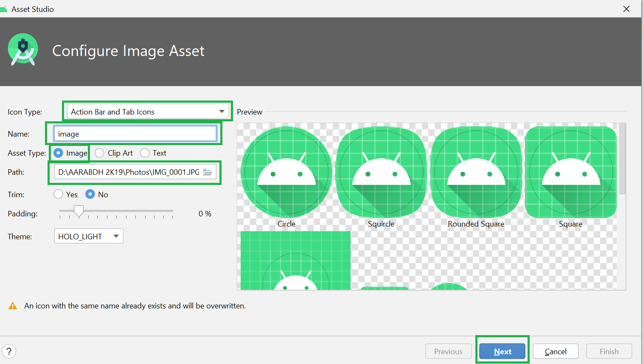Click the Cancel button

(x=556, y=351)
